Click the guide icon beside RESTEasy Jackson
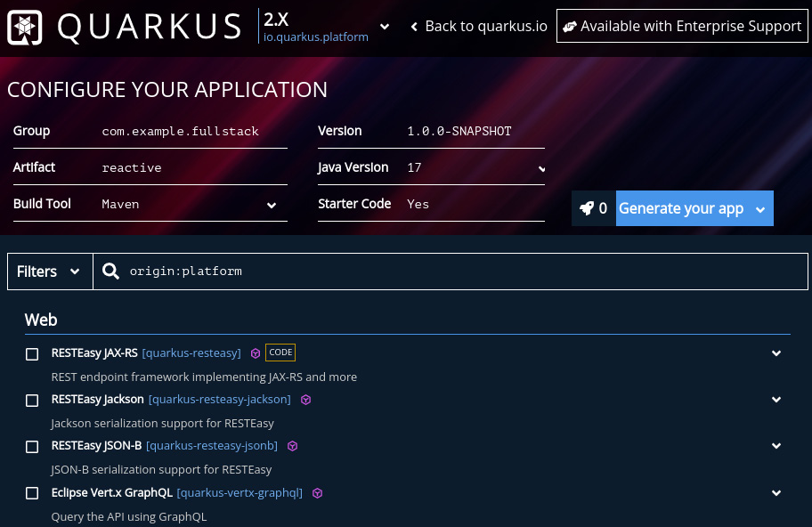 pos(305,400)
